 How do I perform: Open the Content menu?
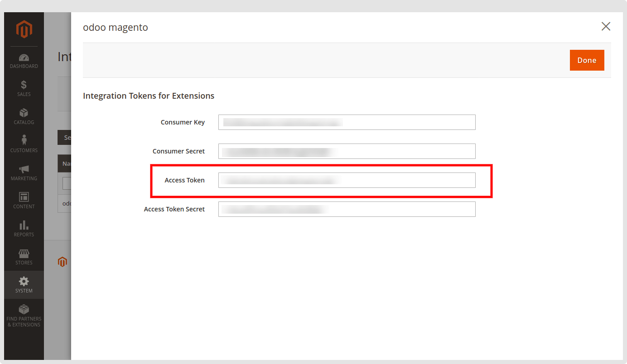click(24, 201)
